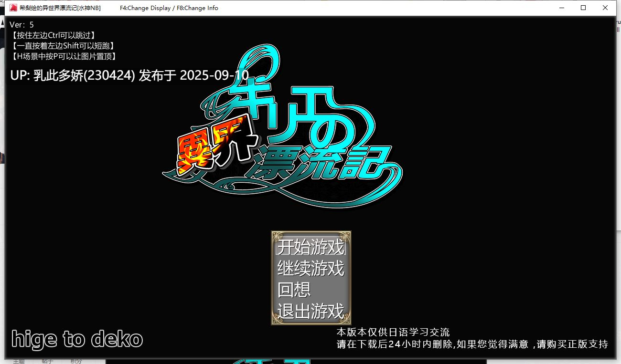Click the F4:Change Display / F8:Change Info text

pos(169,8)
